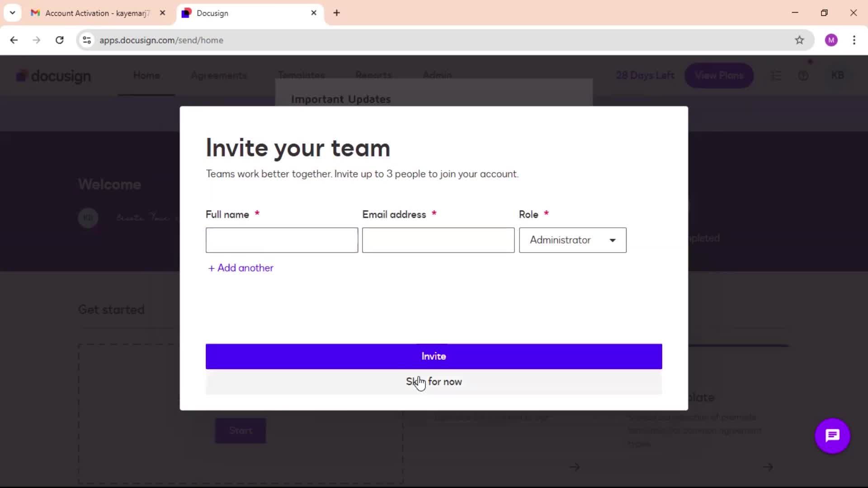Close the Account Activation Gmail tab
The image size is (868, 488).
(163, 13)
